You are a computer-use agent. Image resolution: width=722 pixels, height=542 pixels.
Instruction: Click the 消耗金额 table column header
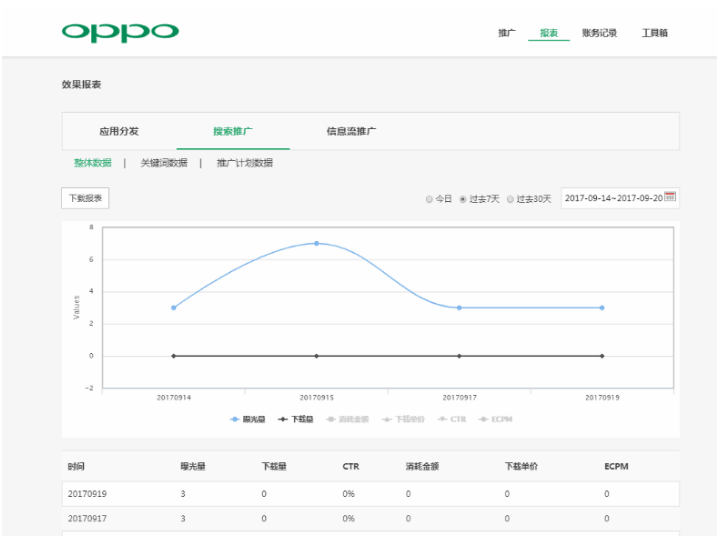[422, 466]
